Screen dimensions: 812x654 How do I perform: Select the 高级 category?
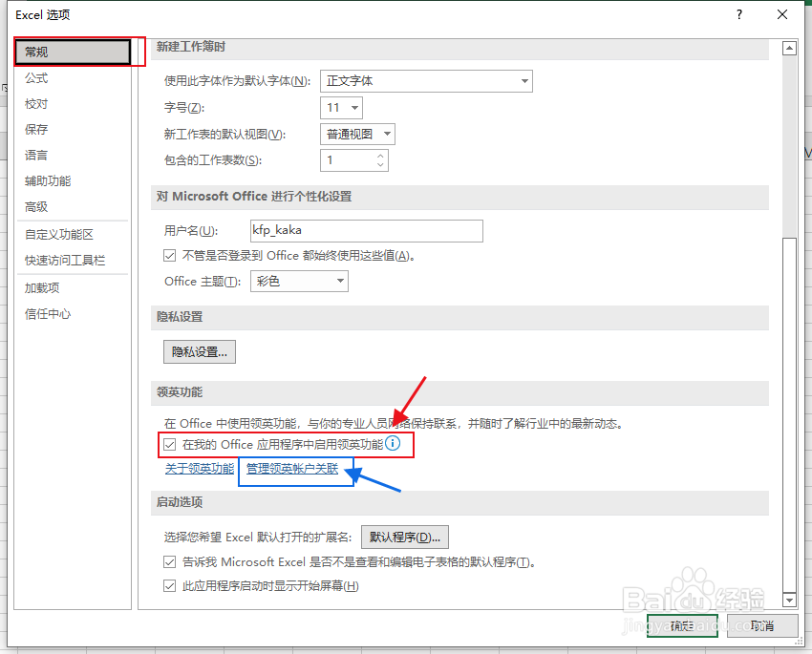[36, 207]
